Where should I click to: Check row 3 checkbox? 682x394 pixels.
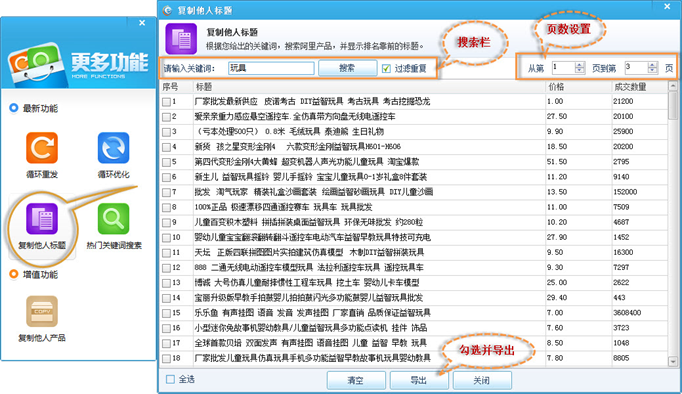(x=166, y=132)
